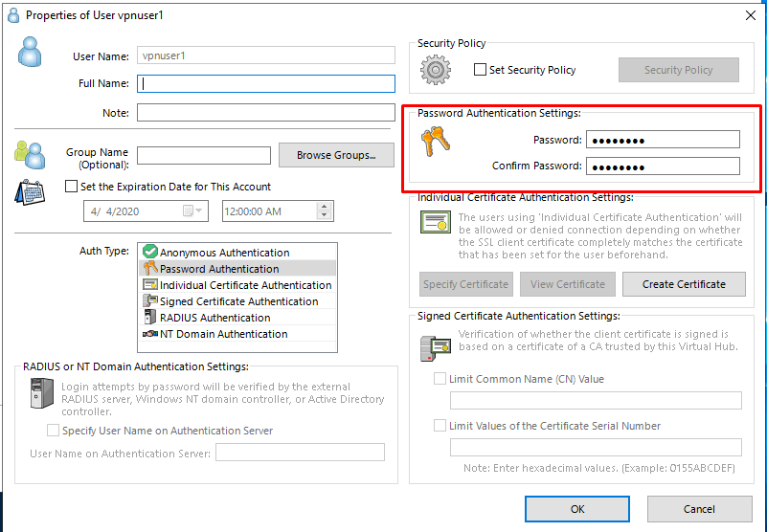Screen dimensions: 767x532
Task: Open the Browse Groups dialog
Action: click(x=335, y=155)
